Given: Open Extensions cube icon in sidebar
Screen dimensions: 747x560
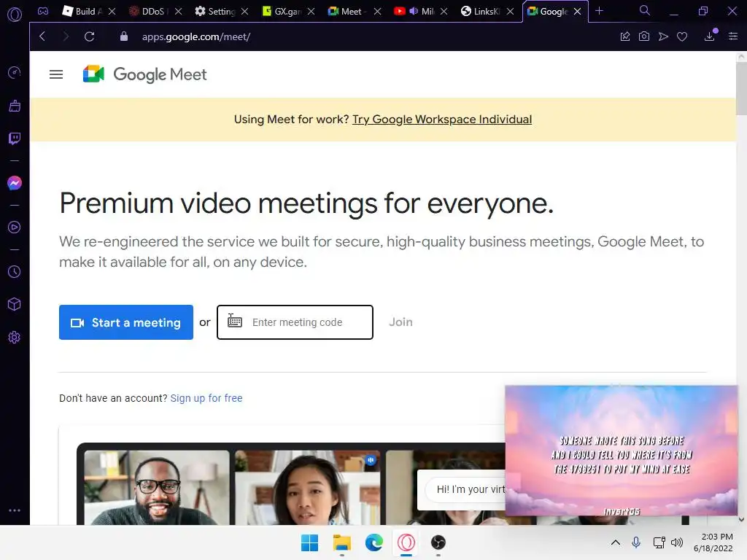Looking at the screenshot, I should click(15, 304).
